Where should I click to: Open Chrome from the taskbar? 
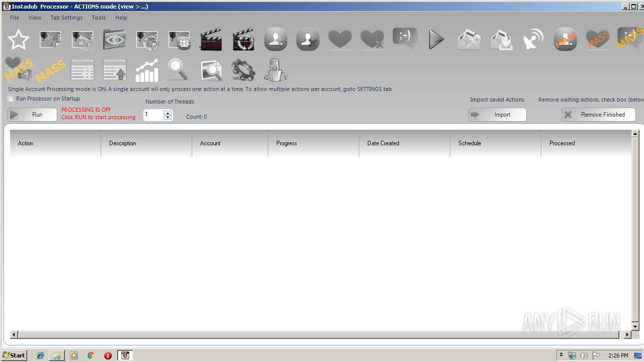point(91,355)
